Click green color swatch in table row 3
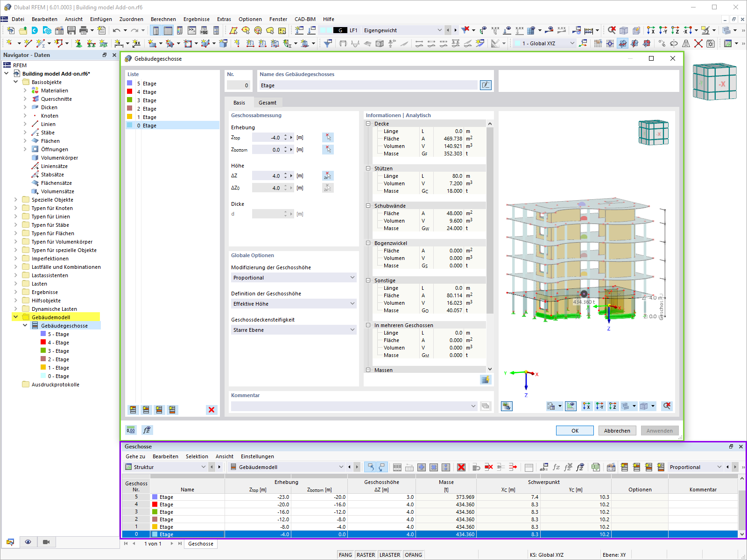 [x=155, y=512]
